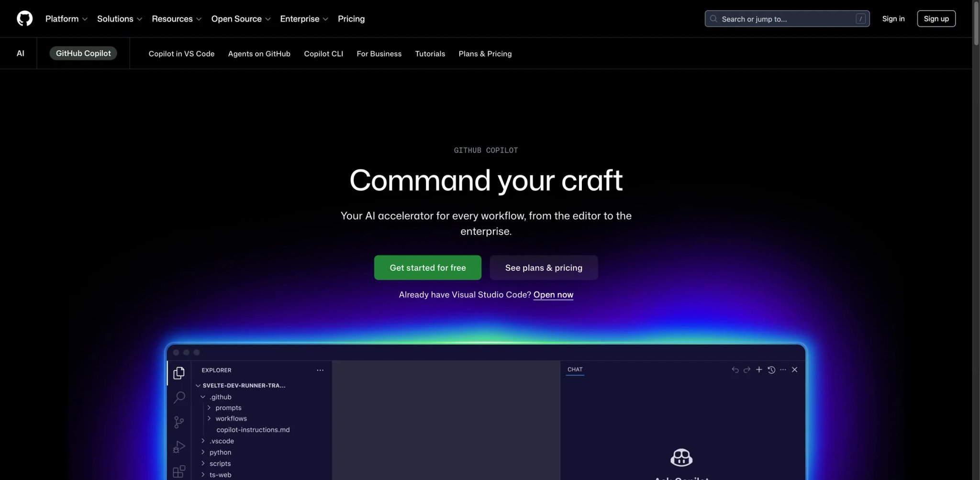Select the CHAT tab in the mockup
Viewport: 980px width, 480px height.
pos(575,369)
